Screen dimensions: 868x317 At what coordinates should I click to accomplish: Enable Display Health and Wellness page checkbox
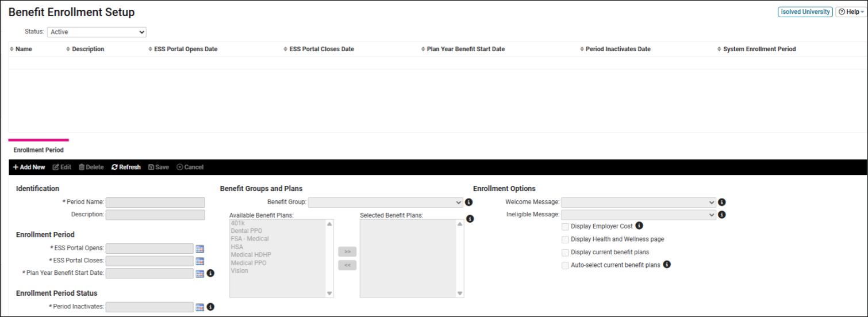pyautogui.click(x=566, y=239)
